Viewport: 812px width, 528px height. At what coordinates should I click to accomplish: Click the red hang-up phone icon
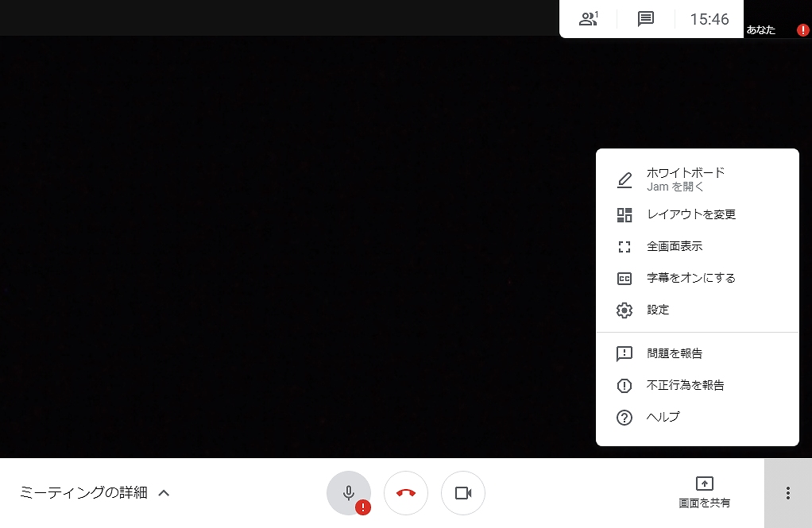pyautogui.click(x=406, y=493)
